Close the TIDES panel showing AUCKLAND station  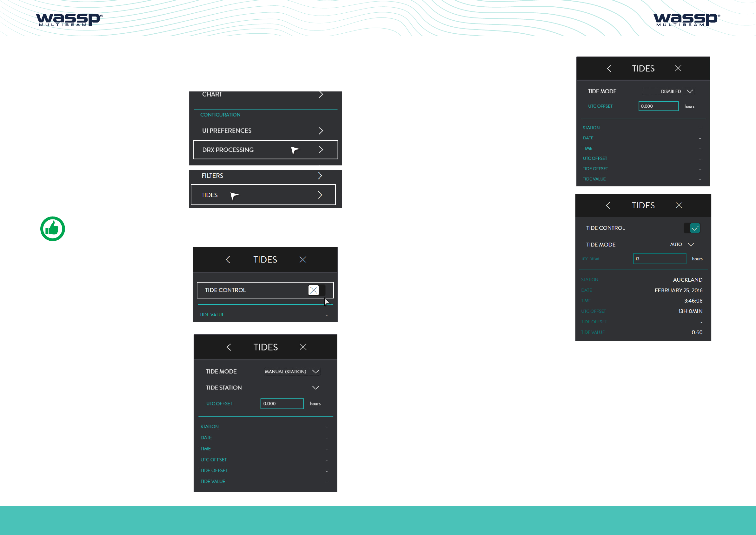(x=679, y=205)
